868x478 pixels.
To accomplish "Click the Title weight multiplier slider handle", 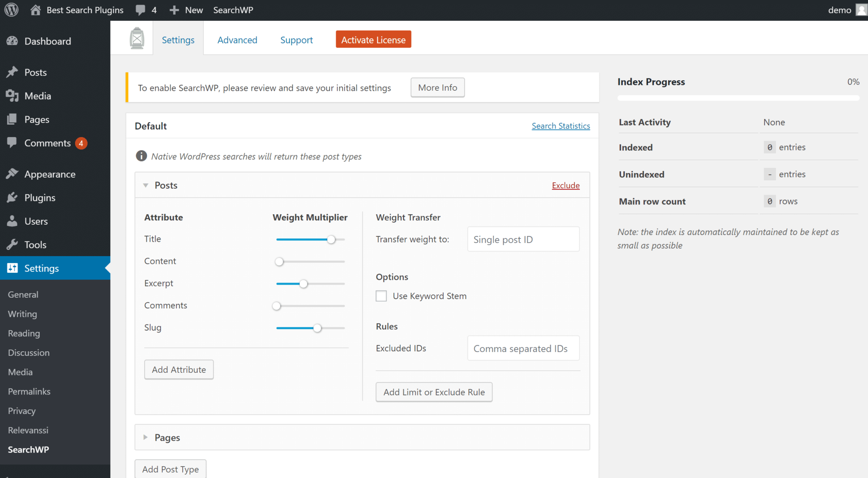I will (x=331, y=240).
